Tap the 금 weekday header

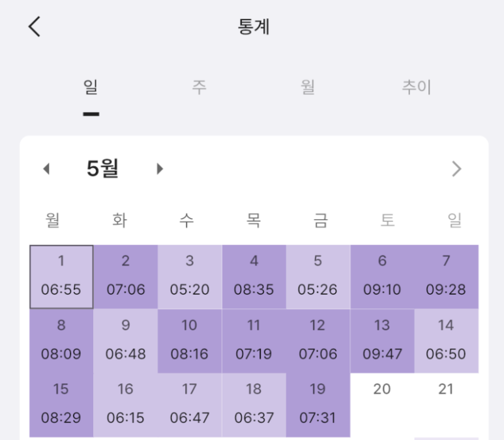(321, 220)
